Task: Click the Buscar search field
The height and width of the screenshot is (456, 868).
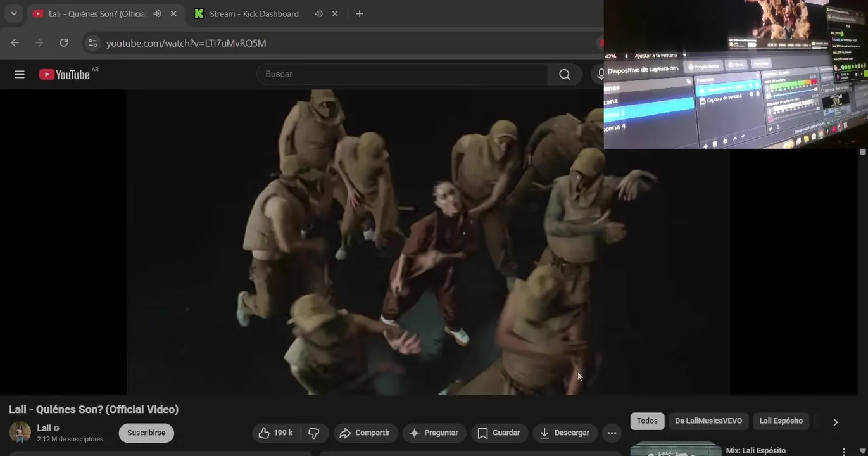Action: click(x=402, y=74)
